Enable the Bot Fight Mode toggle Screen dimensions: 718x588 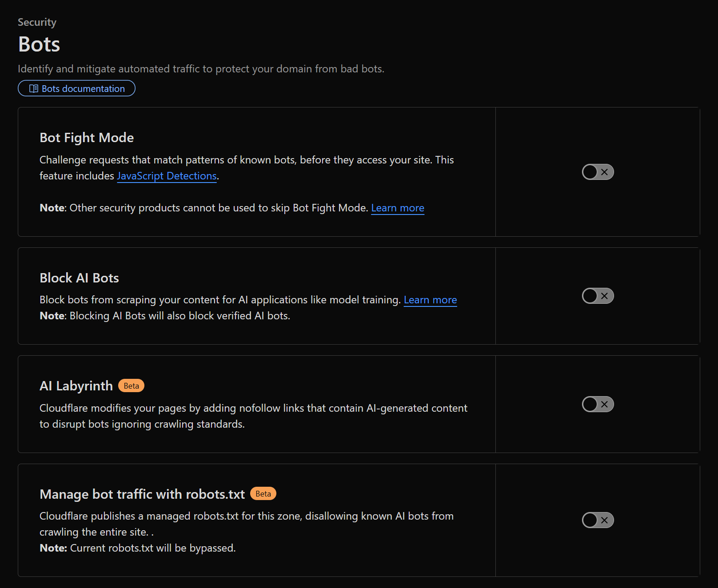[x=598, y=172]
